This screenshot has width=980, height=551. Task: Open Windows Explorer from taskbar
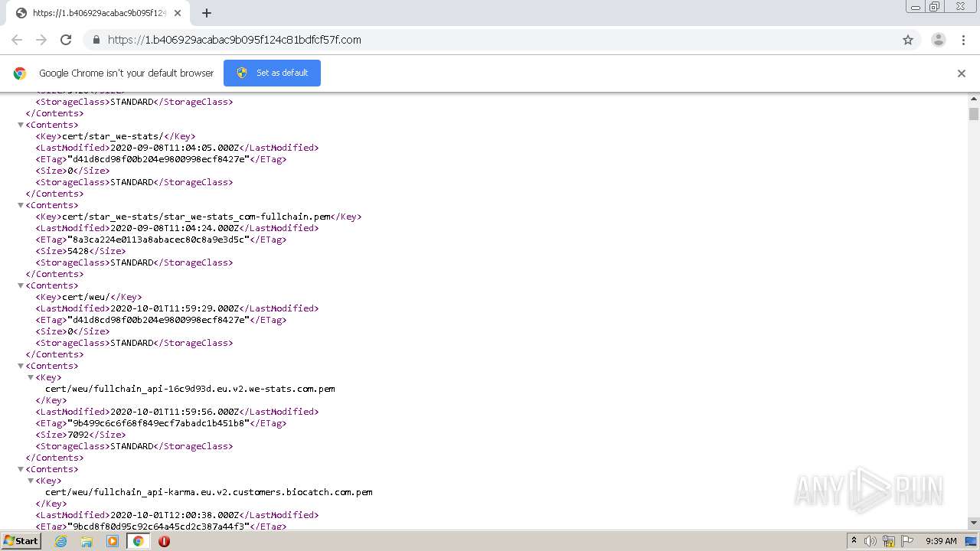point(87,541)
